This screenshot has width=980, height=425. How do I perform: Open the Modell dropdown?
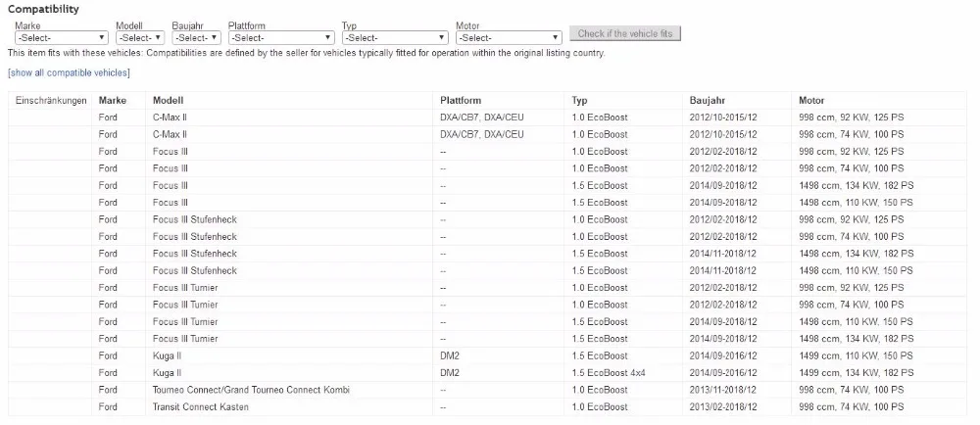click(140, 37)
